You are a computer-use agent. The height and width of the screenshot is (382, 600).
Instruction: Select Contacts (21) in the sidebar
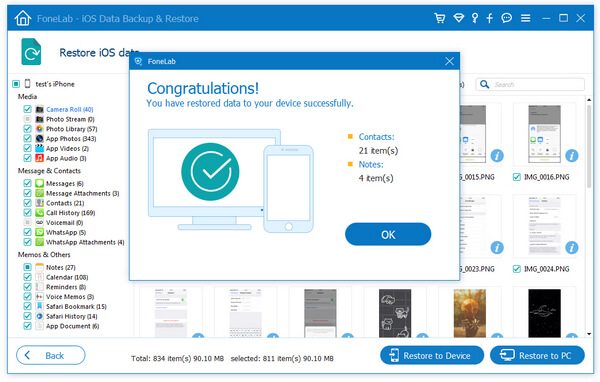pos(65,203)
